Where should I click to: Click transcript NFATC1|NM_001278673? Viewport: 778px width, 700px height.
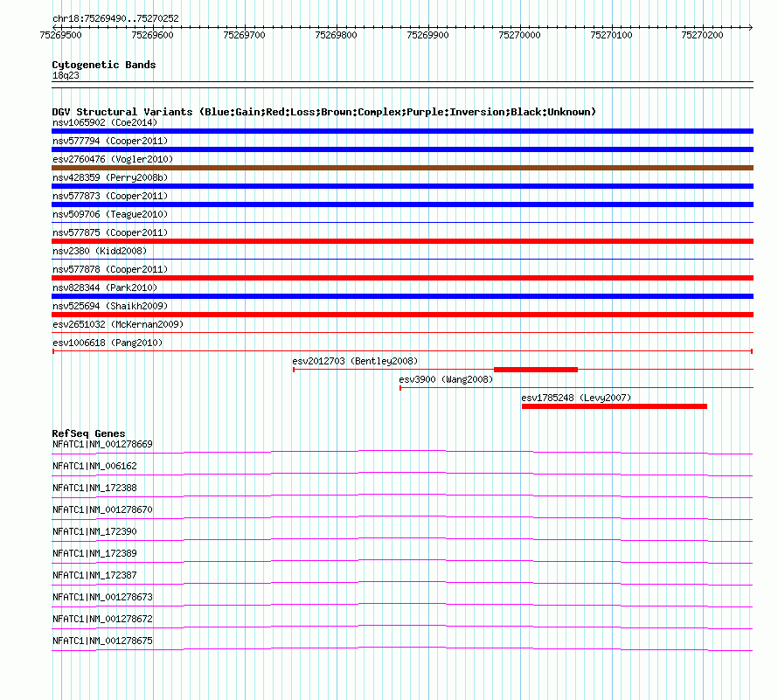(x=102, y=597)
